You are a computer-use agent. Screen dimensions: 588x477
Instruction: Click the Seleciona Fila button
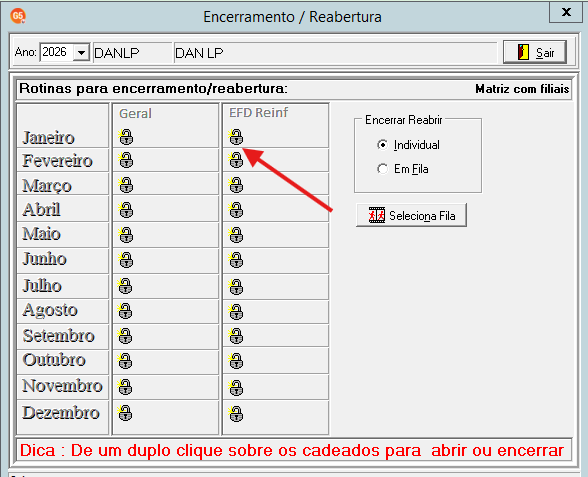click(x=411, y=215)
